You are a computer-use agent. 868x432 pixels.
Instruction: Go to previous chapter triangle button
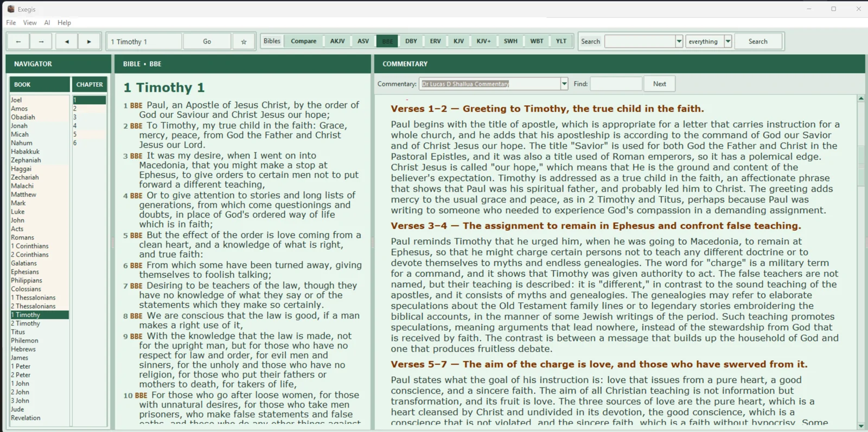click(x=67, y=41)
